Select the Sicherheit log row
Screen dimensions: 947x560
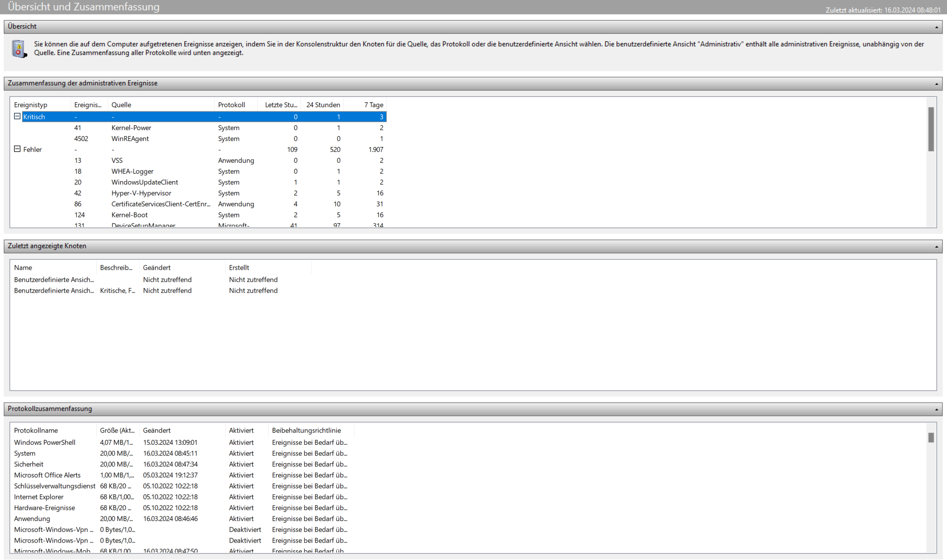[x=28, y=464]
